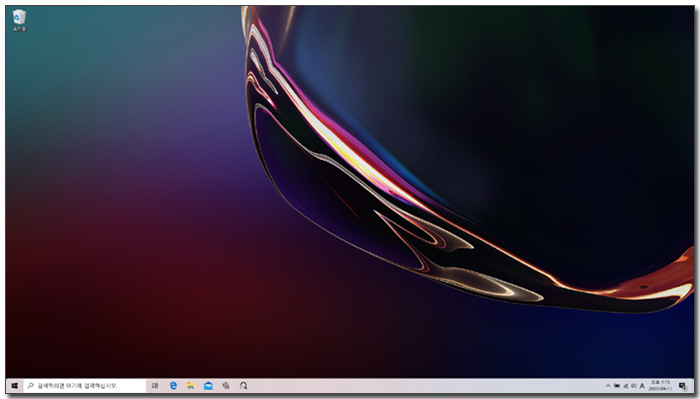Select the Recycle Bin desktop icon
This screenshot has height=399, width=700.
(19, 21)
